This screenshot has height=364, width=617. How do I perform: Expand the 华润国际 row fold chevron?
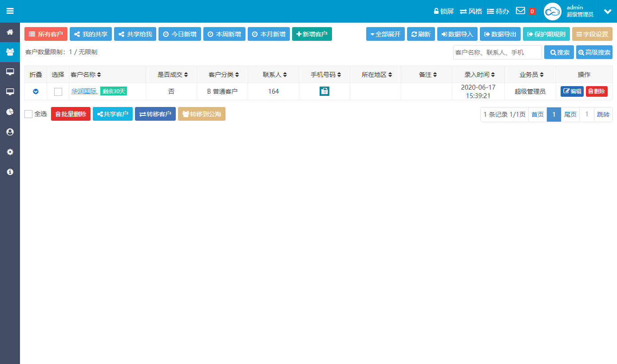point(36,91)
